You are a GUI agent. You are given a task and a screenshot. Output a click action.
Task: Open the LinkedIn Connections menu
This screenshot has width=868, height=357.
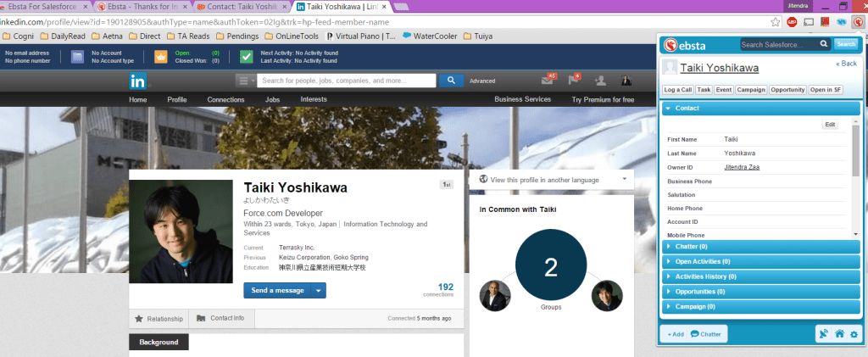point(225,99)
